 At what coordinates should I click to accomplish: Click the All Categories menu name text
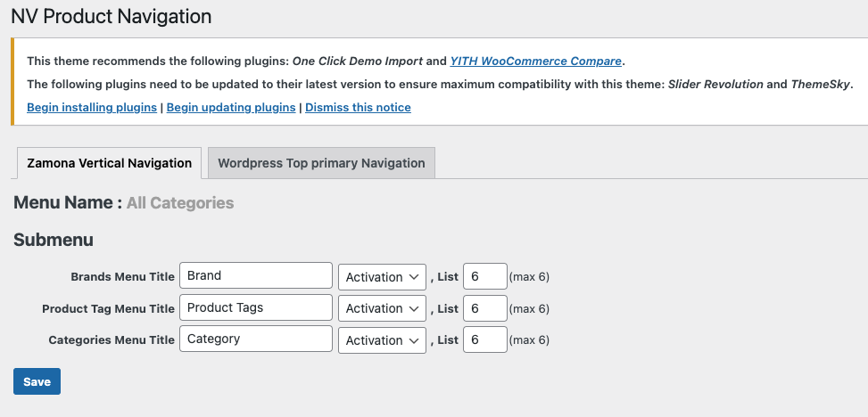[x=180, y=203]
